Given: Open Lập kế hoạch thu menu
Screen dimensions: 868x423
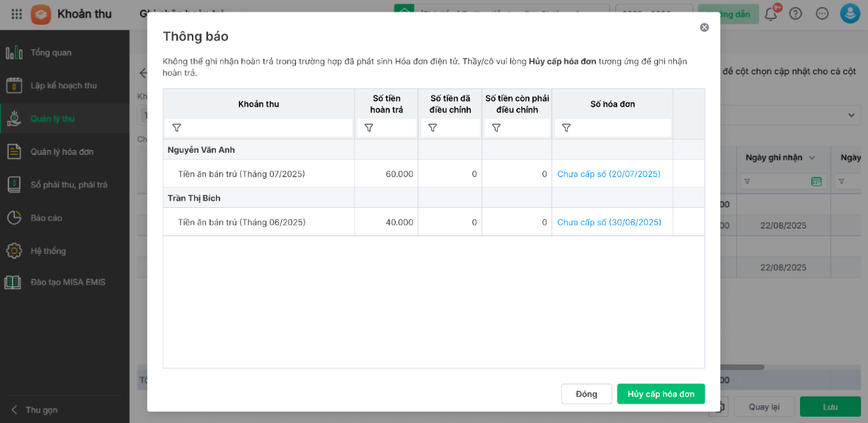Looking at the screenshot, I should tap(63, 86).
